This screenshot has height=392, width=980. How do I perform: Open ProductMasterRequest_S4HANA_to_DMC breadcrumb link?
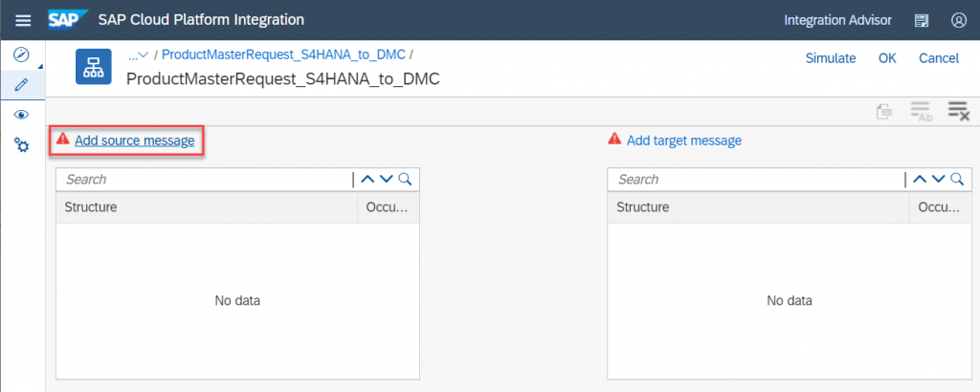coord(283,54)
